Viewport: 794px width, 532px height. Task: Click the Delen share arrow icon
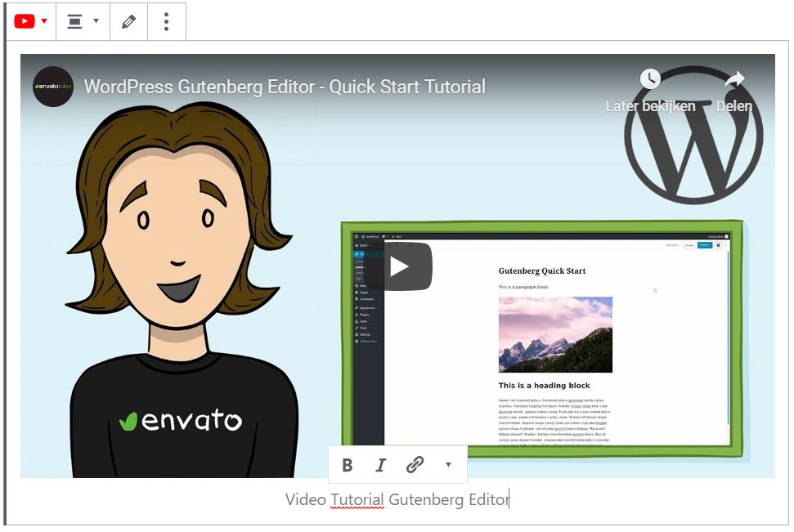734,79
